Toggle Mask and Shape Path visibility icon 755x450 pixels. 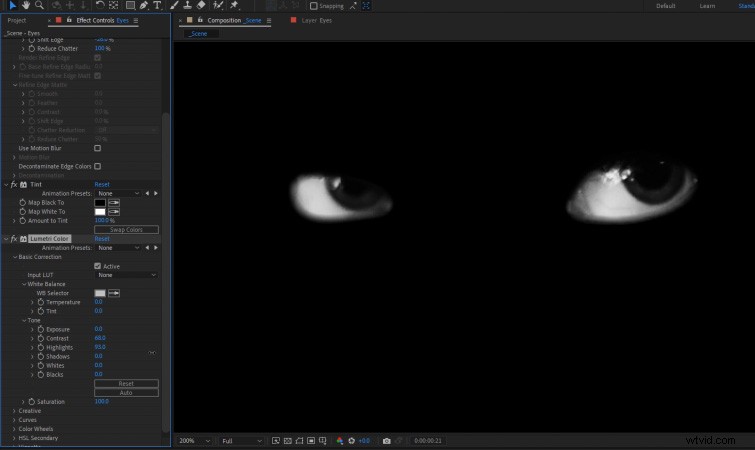[299, 441]
